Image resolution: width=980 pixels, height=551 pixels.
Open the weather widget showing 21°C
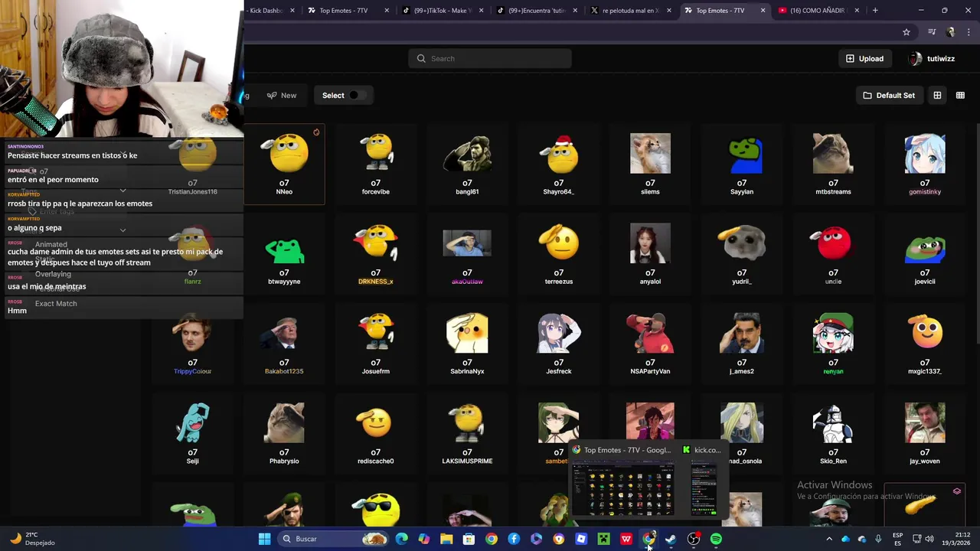tap(32, 539)
